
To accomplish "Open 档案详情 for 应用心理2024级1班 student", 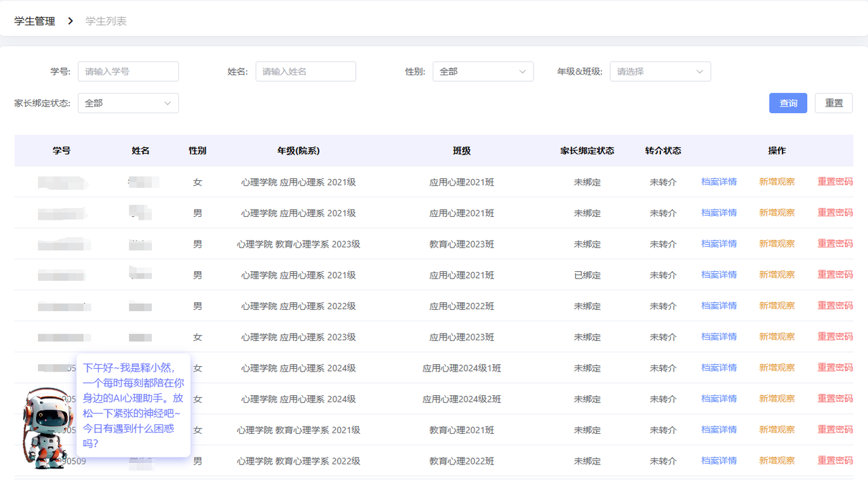I will click(719, 367).
